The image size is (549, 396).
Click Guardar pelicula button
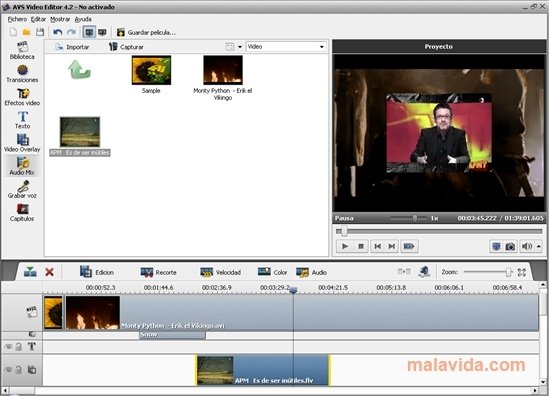146,32
